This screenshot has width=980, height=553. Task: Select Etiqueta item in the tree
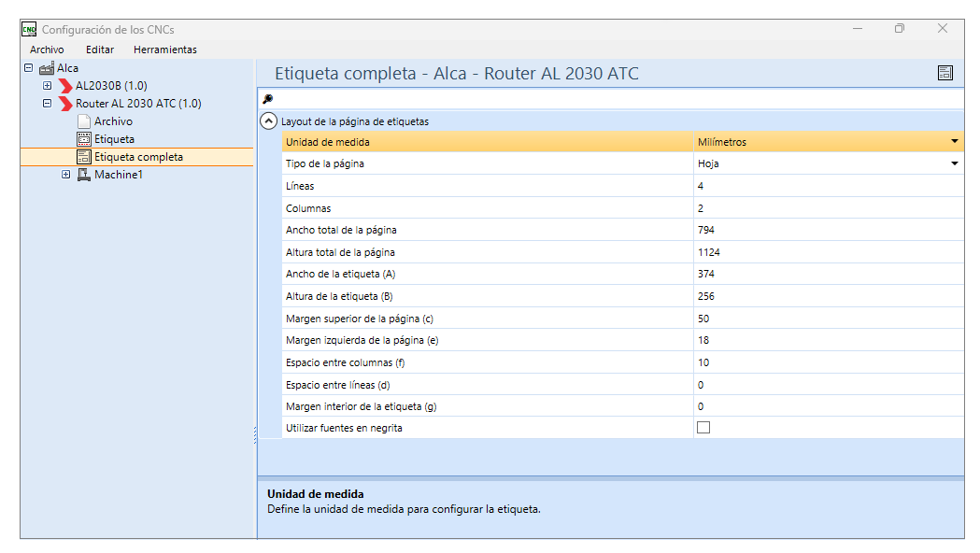click(x=114, y=139)
